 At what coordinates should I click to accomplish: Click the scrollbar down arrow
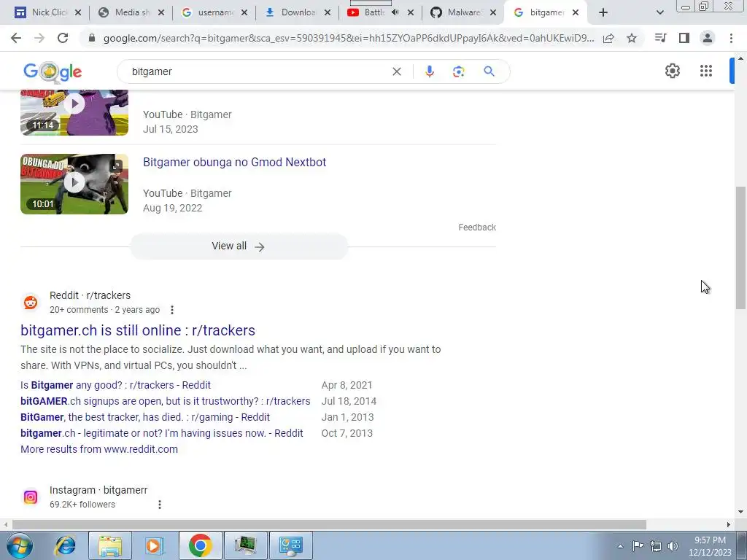(740, 513)
